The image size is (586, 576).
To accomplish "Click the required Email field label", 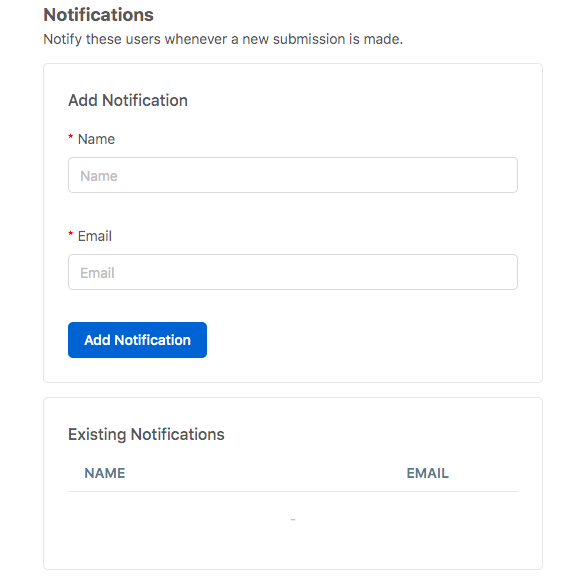I will point(95,236).
